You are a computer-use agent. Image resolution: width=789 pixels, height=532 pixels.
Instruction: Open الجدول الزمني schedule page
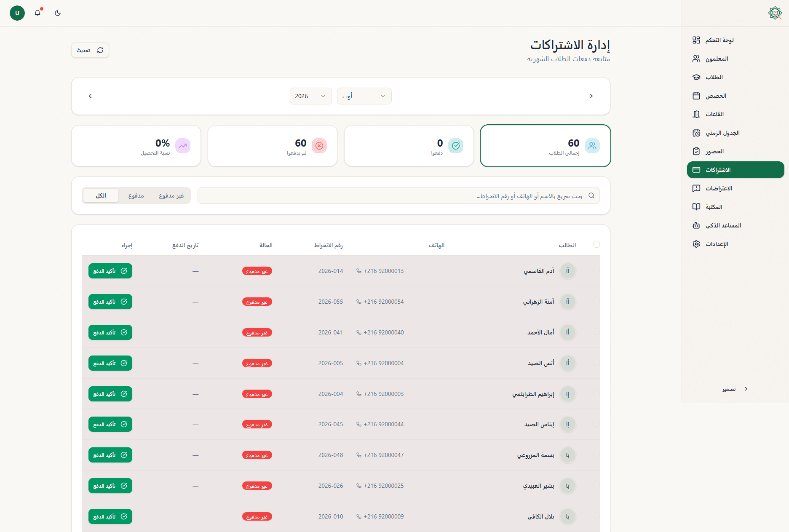click(x=736, y=133)
